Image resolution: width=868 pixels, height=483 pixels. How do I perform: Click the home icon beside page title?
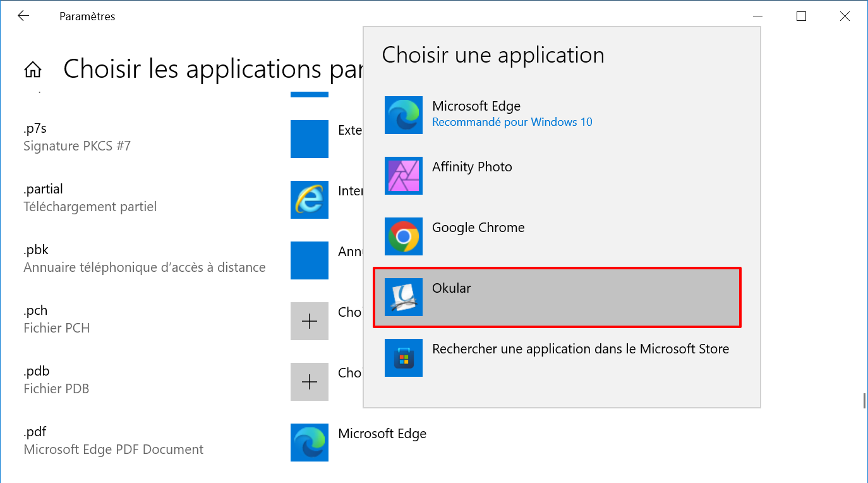[33, 70]
